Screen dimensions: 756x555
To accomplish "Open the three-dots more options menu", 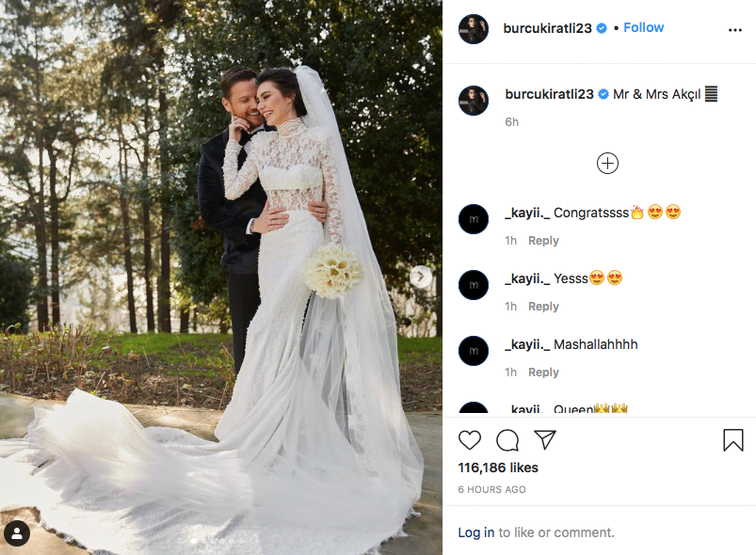I will click(x=734, y=30).
